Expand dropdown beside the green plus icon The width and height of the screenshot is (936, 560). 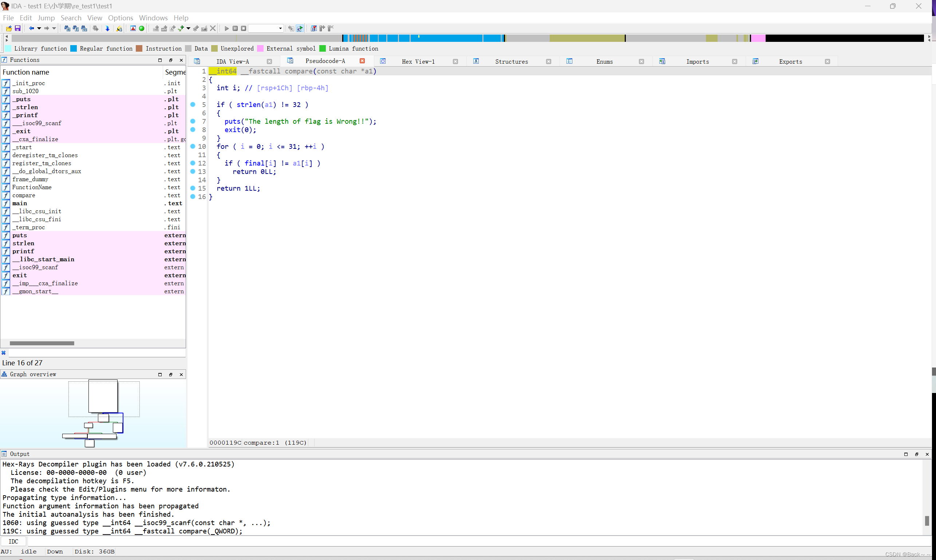189,28
